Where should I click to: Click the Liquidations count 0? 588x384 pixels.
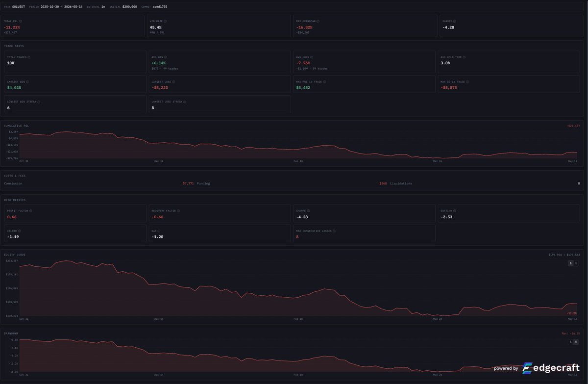tap(578, 183)
